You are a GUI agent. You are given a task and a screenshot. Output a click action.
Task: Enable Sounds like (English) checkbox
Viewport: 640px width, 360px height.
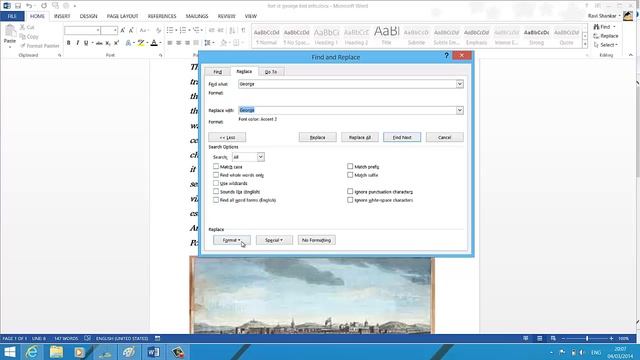(216, 191)
